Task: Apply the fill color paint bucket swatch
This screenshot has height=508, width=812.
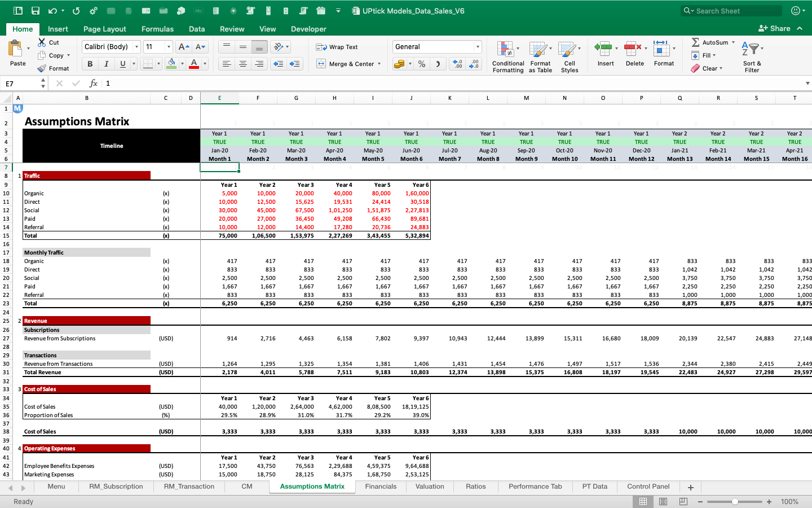Action: click(x=171, y=64)
